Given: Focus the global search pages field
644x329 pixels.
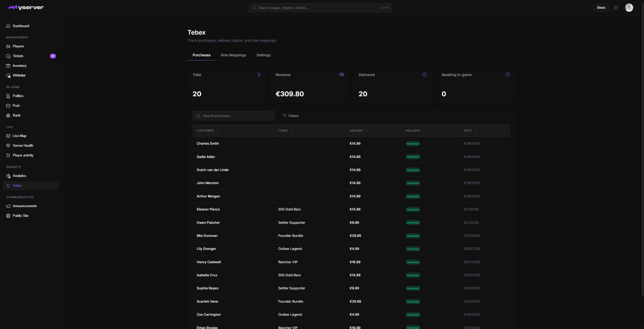Looking at the screenshot, I should (x=320, y=8).
